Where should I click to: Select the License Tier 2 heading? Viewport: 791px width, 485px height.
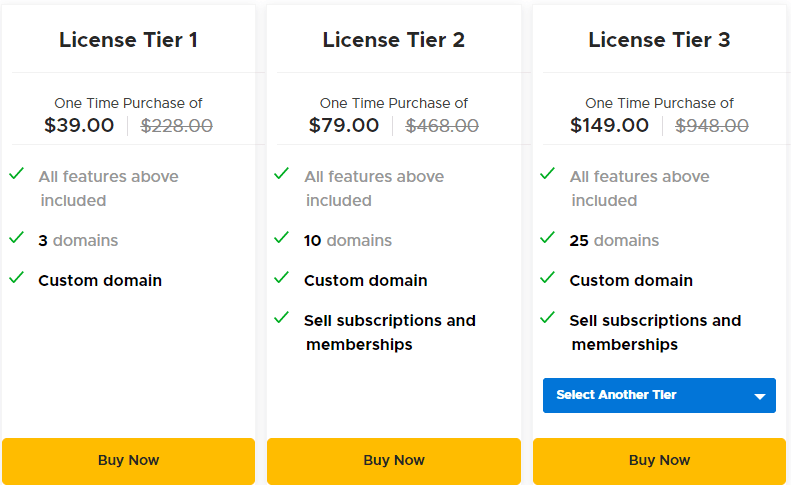pos(394,40)
